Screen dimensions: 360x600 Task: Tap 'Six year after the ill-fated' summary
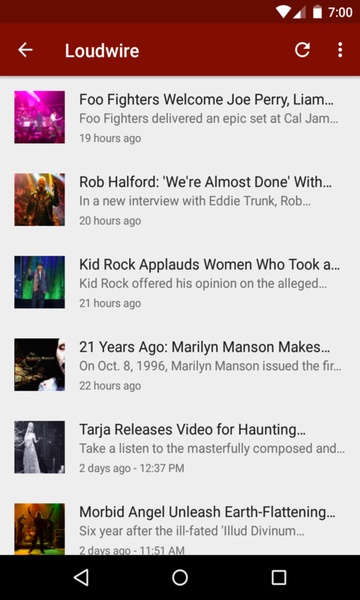click(x=192, y=531)
